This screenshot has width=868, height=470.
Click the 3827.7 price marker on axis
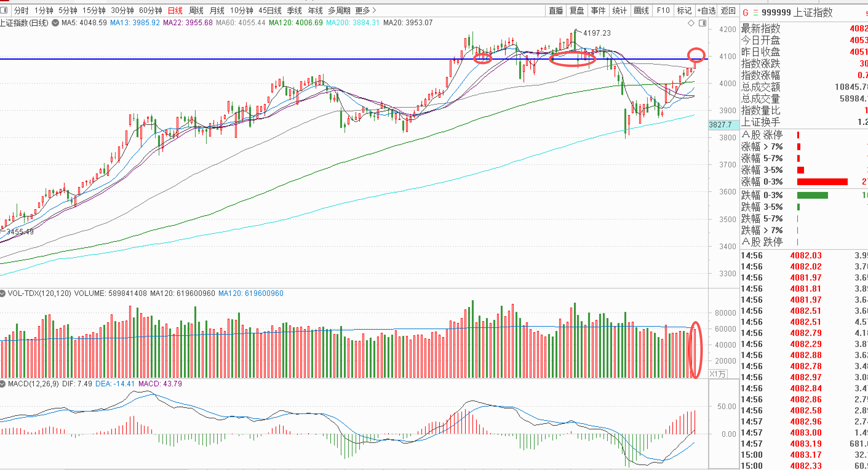coord(720,125)
